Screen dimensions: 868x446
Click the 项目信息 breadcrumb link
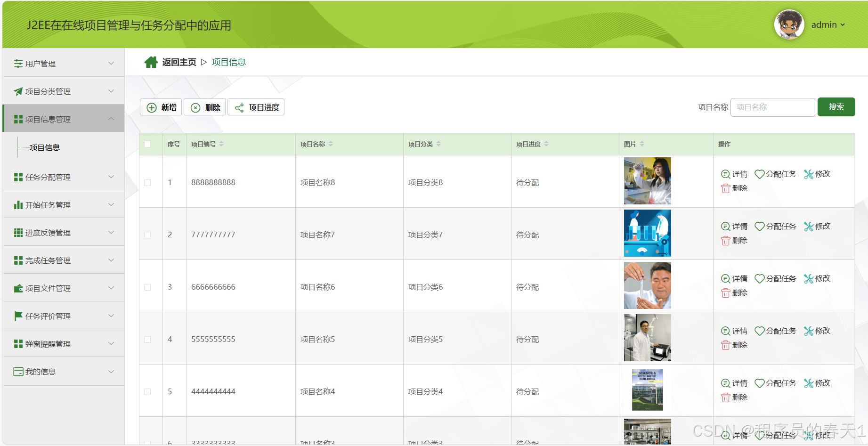[229, 62]
